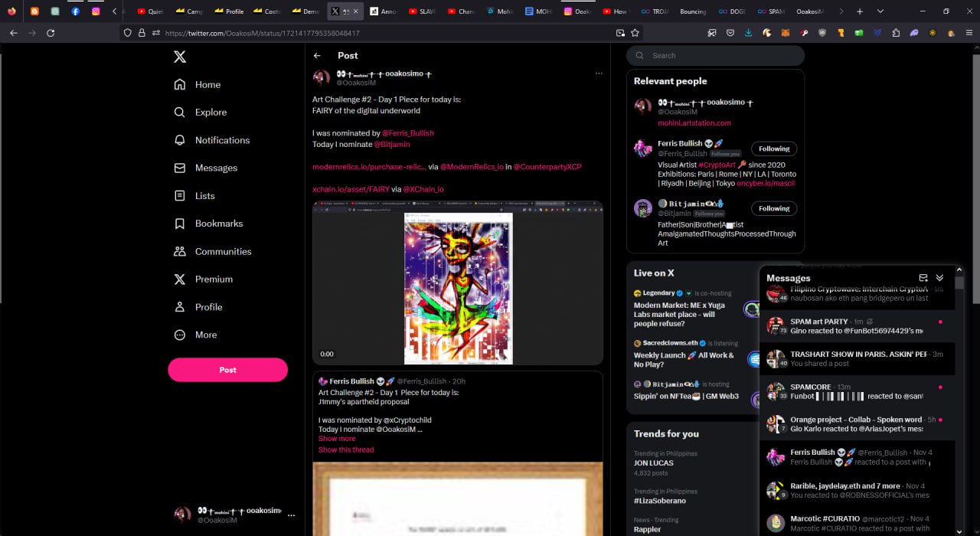Screen dimensions: 980x536
Task: Open the SPAM art PARTY conversation
Action: click(x=857, y=326)
